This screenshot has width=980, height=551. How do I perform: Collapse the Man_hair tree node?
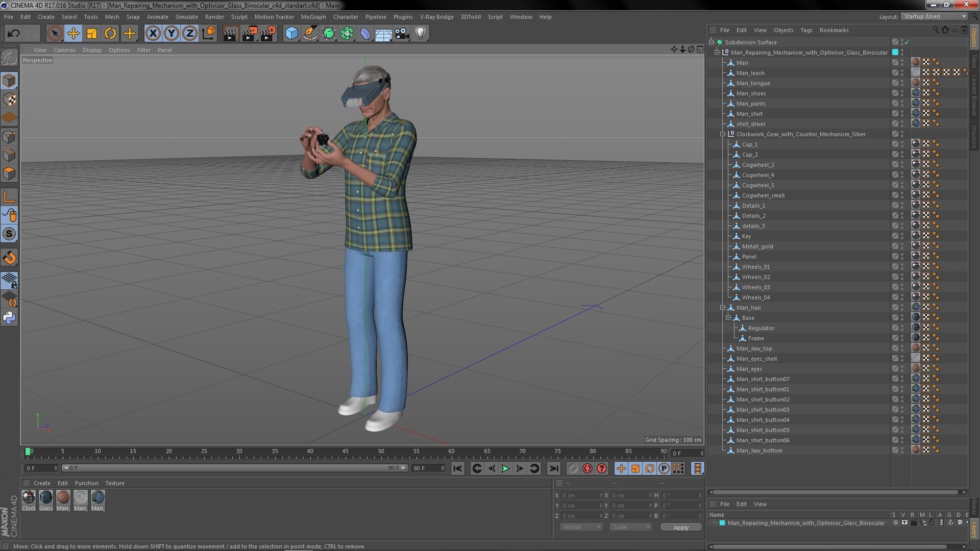(723, 308)
